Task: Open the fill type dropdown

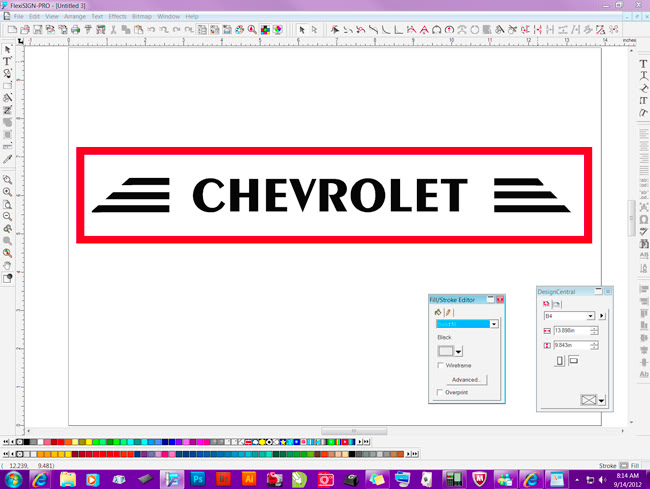Action: click(x=492, y=324)
